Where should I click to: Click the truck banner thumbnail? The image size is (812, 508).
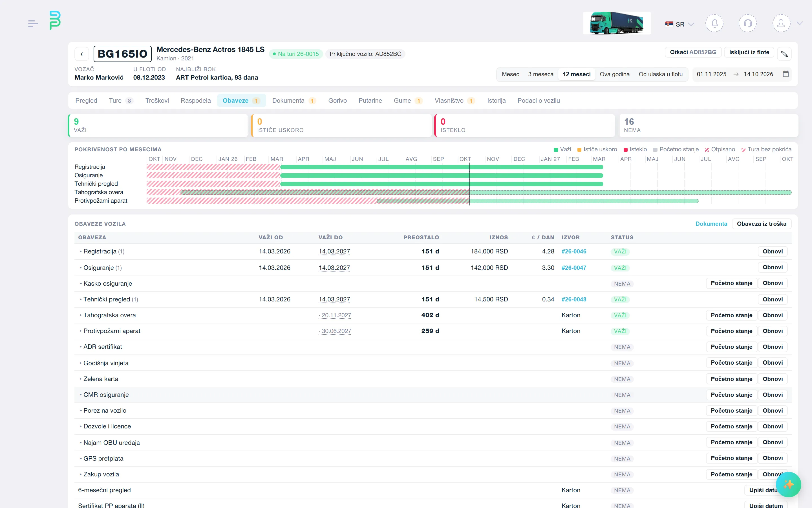pyautogui.click(x=616, y=23)
